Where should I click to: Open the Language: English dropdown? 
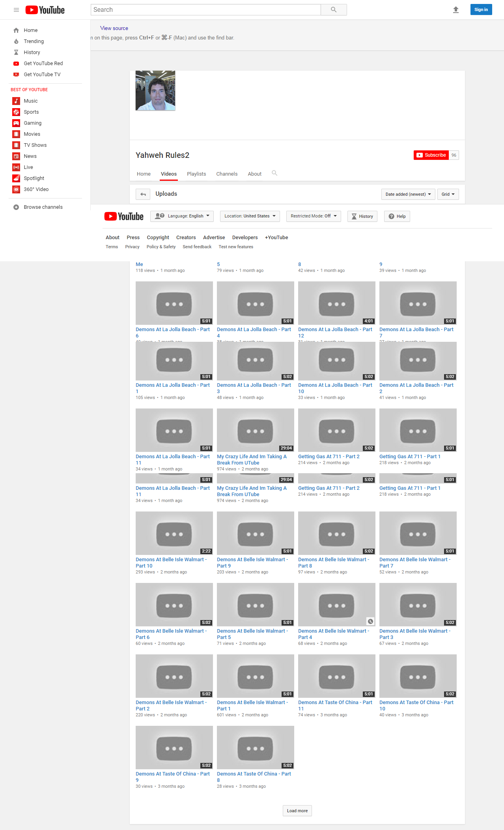(182, 216)
